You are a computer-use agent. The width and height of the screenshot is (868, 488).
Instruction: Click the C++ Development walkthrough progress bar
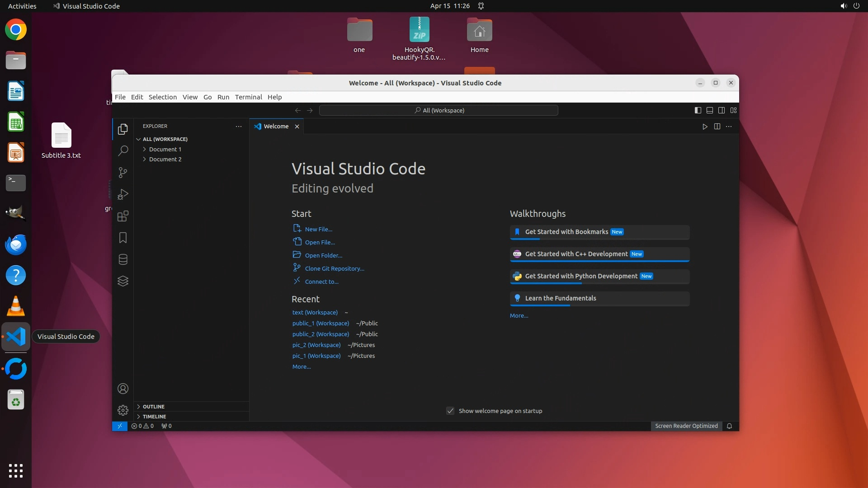(x=599, y=261)
